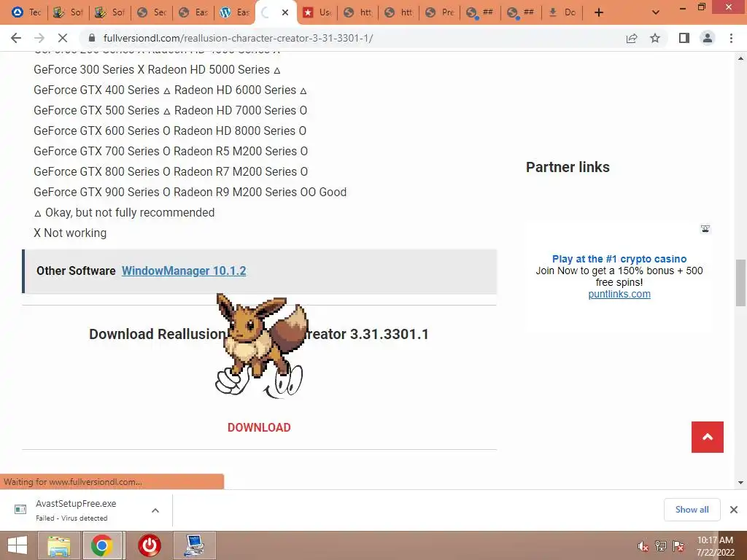
Task: View site security lock info
Action: (92, 38)
